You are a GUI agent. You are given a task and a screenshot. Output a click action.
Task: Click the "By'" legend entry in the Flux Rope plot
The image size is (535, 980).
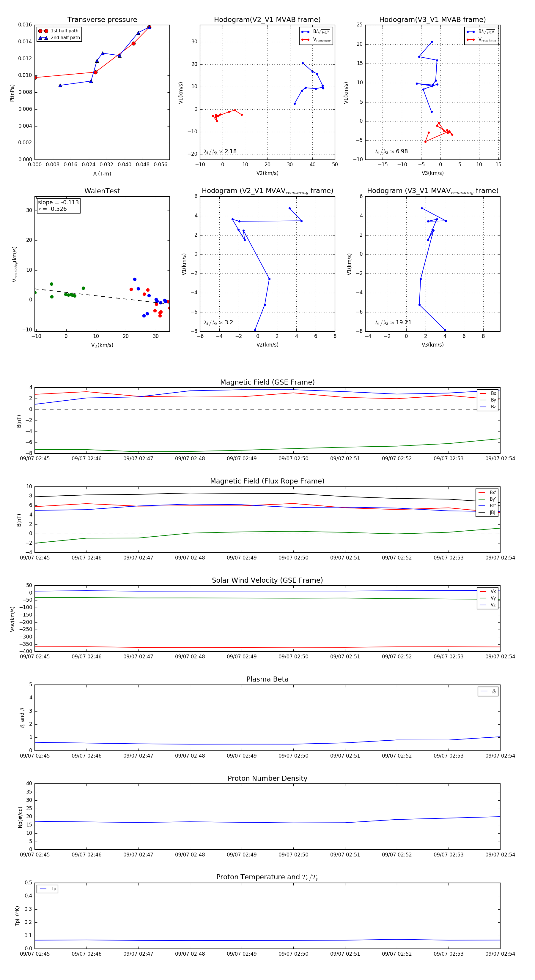point(487,499)
